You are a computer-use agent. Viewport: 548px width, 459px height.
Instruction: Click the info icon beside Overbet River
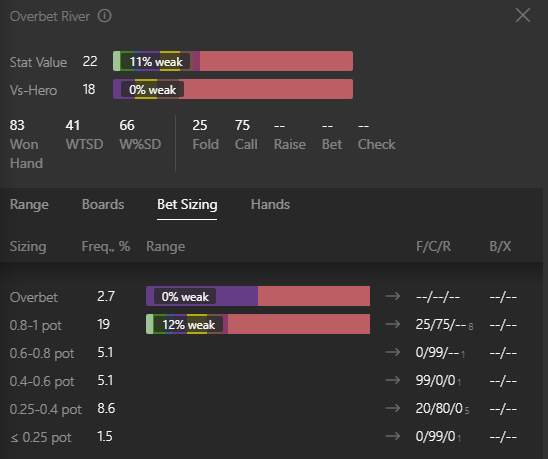point(104,16)
